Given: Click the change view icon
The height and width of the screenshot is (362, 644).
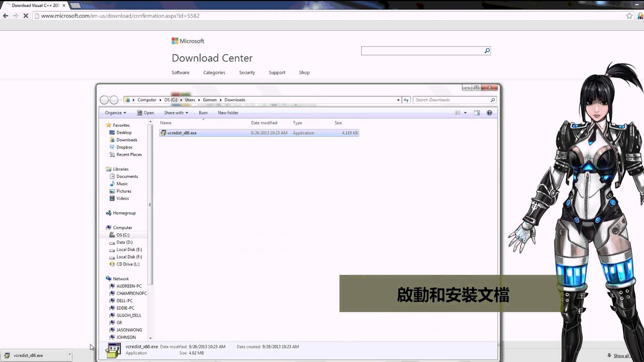Looking at the screenshot, I should tap(458, 113).
